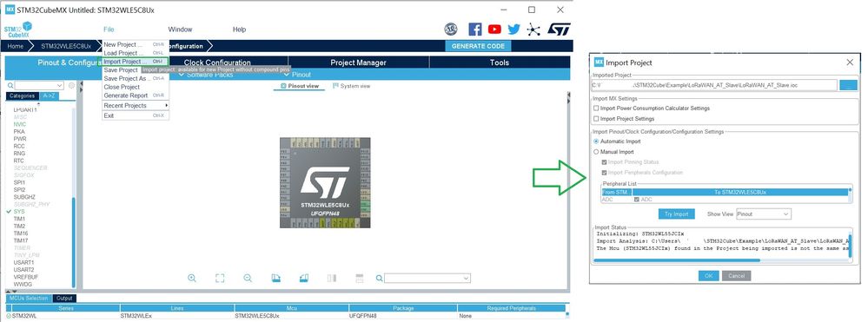
Task: Click the Imported Project path field
Action: (714, 85)
